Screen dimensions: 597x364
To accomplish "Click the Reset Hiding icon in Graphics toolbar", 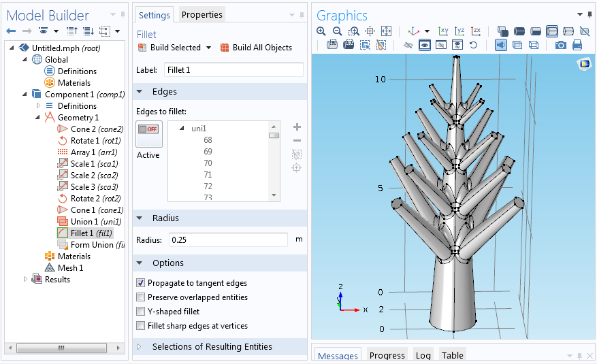I will (473, 45).
